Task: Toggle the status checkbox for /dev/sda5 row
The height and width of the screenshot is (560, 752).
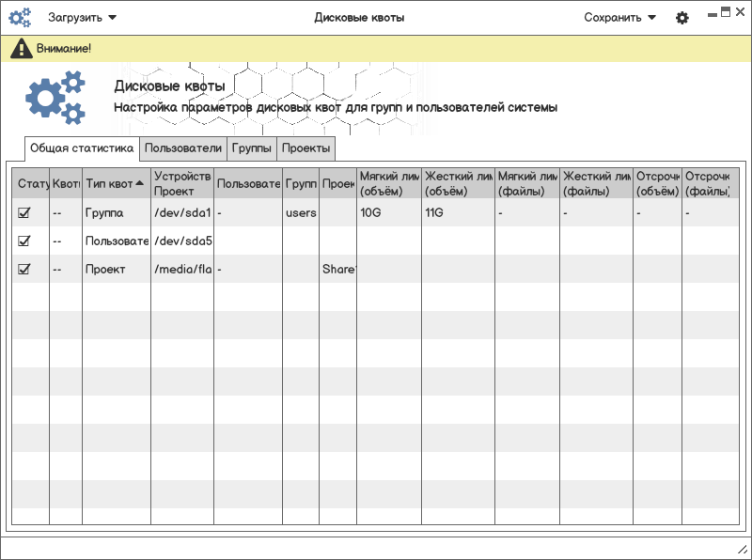Action: (24, 241)
